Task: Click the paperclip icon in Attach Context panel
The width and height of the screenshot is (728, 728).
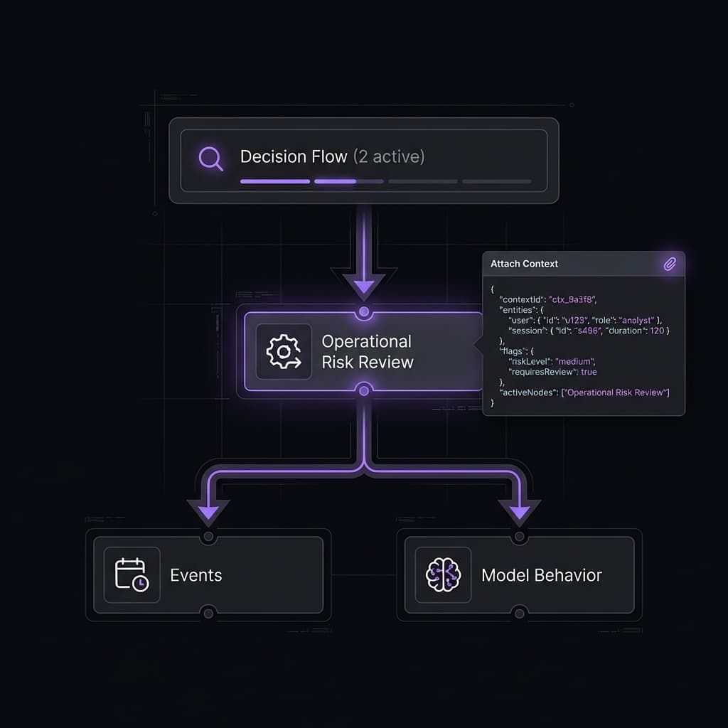Action: (x=669, y=264)
